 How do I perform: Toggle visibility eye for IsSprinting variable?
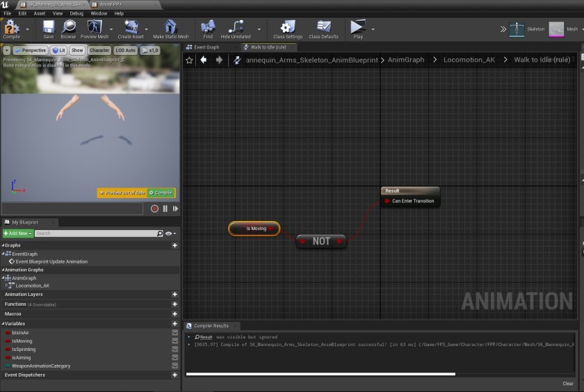[175, 350]
